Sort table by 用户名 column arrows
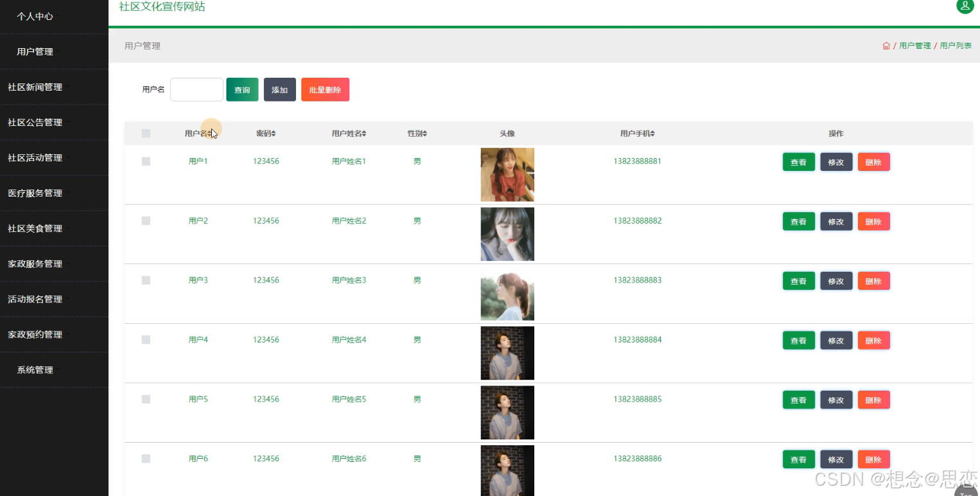The height and width of the screenshot is (496, 980). tap(210, 134)
